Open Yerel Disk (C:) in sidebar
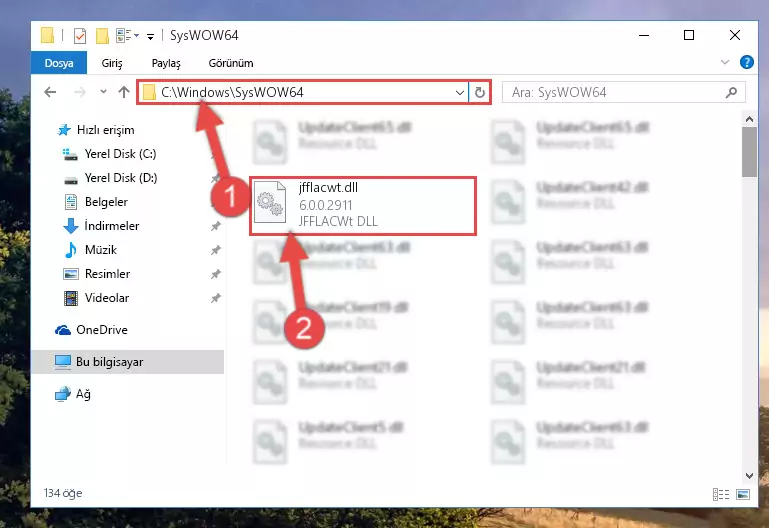 tap(120, 154)
